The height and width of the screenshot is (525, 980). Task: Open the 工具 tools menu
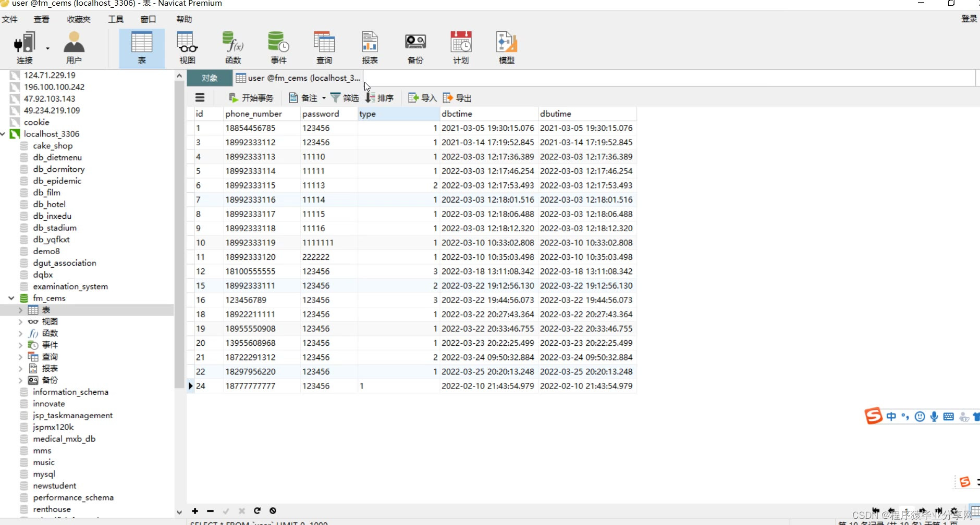point(116,19)
